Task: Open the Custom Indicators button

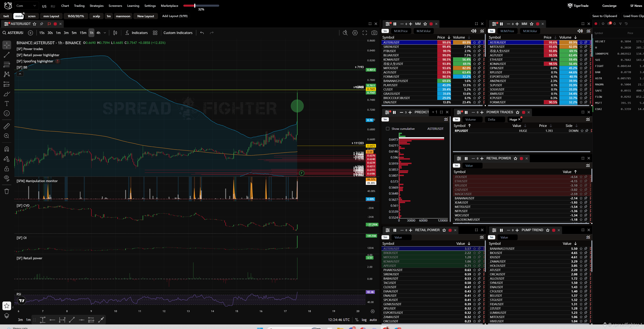Action: point(178,33)
